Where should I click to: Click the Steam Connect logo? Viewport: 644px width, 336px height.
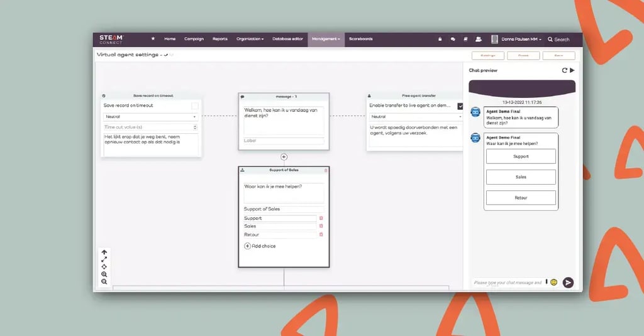pyautogui.click(x=111, y=40)
